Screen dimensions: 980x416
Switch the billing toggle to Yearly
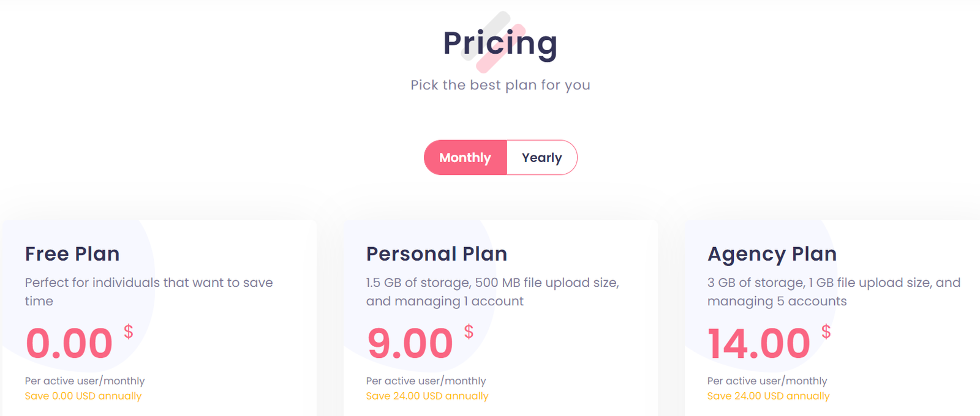coord(541,157)
